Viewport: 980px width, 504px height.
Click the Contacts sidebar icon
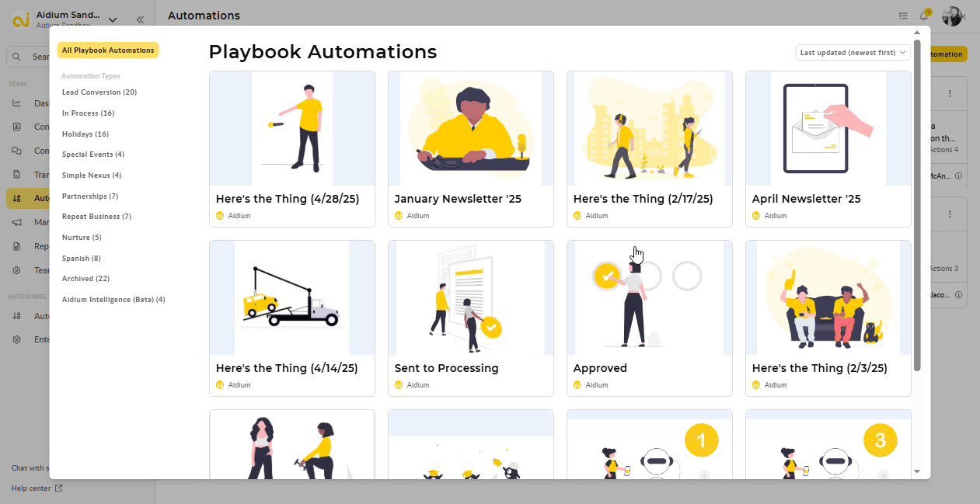click(16, 127)
